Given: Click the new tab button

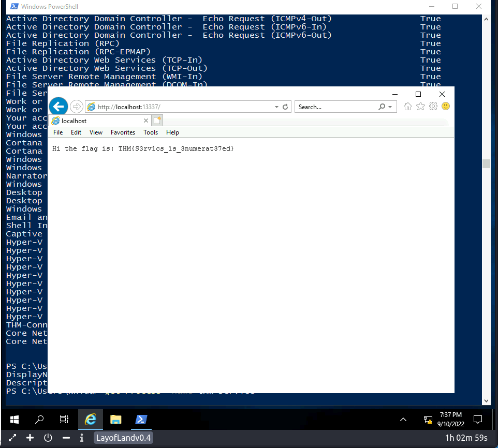Looking at the screenshot, I should [157, 121].
